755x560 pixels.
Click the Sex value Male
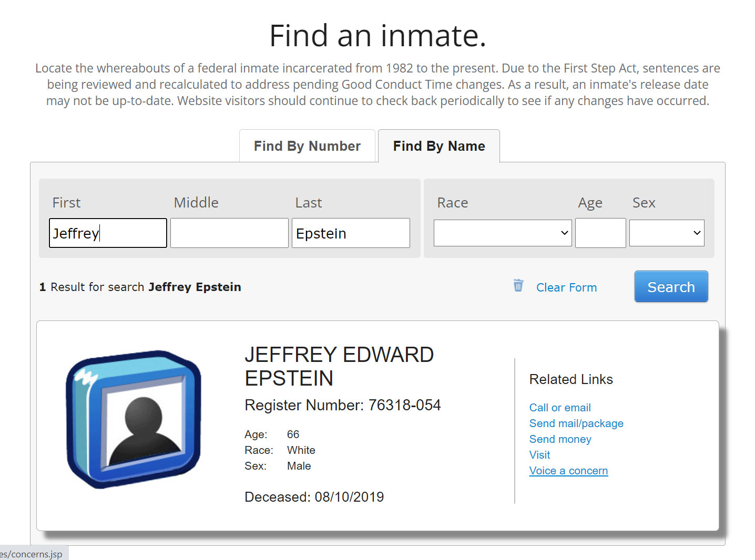299,466
